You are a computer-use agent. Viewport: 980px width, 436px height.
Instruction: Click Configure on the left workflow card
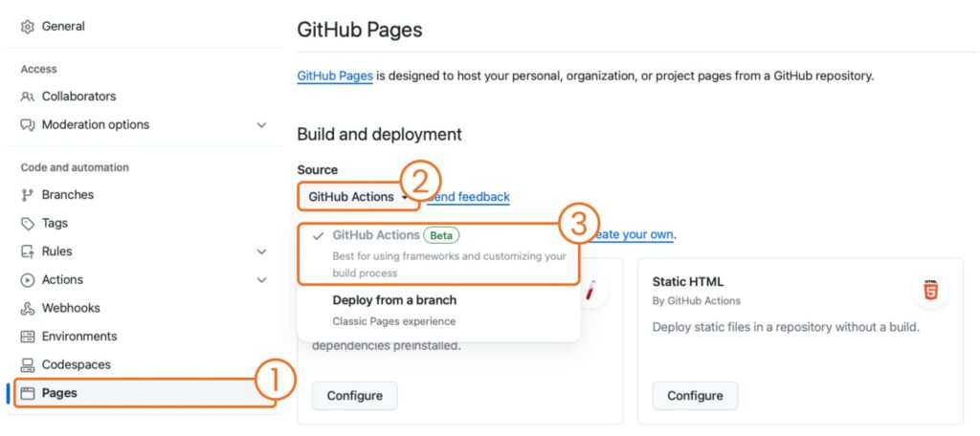pyautogui.click(x=355, y=396)
